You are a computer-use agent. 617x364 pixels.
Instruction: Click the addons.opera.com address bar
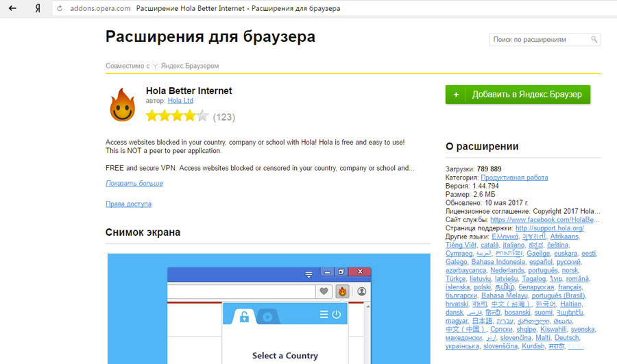[335, 8]
